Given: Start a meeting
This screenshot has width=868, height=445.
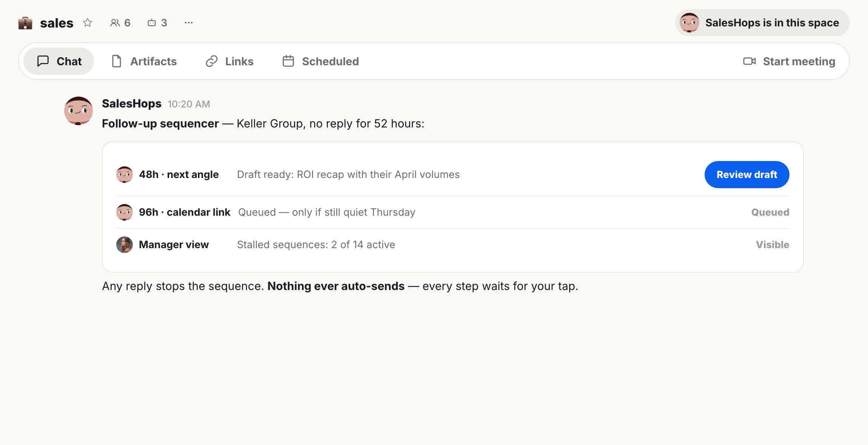Looking at the screenshot, I should 789,61.
